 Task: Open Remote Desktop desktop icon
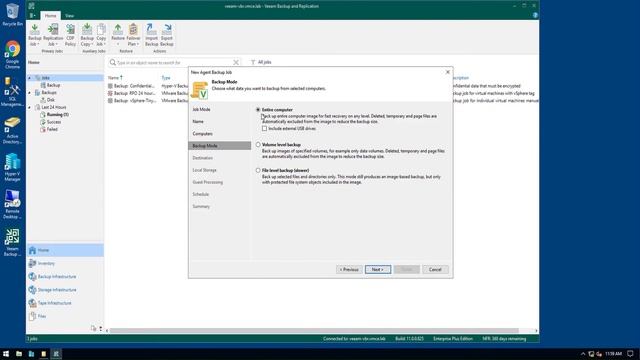coord(12,204)
